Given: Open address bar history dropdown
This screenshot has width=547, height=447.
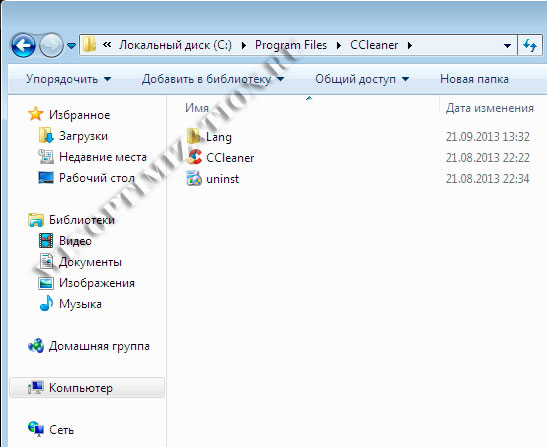Looking at the screenshot, I should (508, 46).
